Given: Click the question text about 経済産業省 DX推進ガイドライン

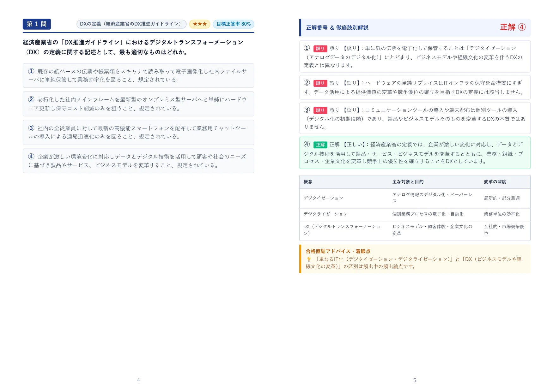Looking at the screenshot, I should point(133,47).
